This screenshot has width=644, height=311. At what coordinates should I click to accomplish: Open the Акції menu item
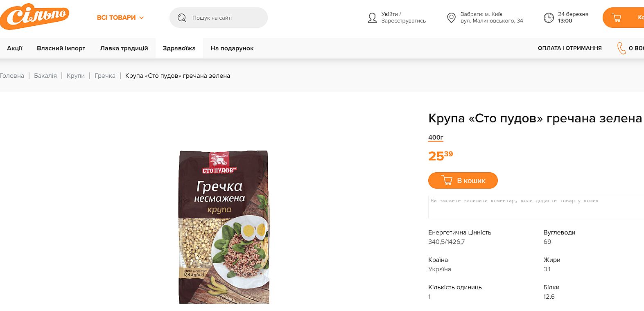click(x=15, y=48)
